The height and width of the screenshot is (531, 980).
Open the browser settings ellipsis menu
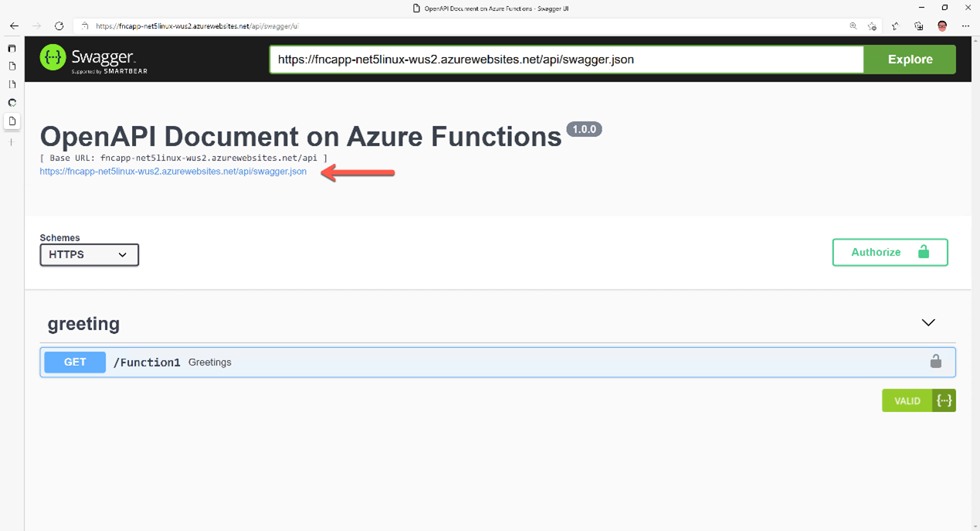[x=965, y=26]
